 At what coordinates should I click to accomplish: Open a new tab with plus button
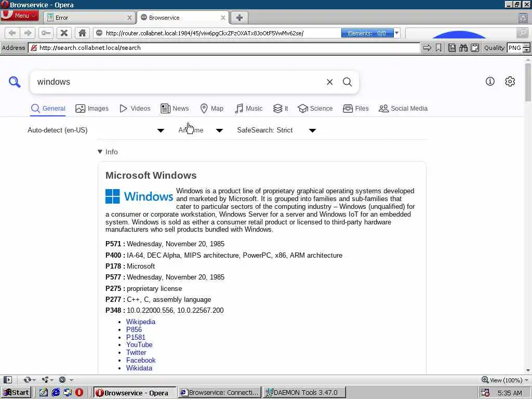[239, 18]
